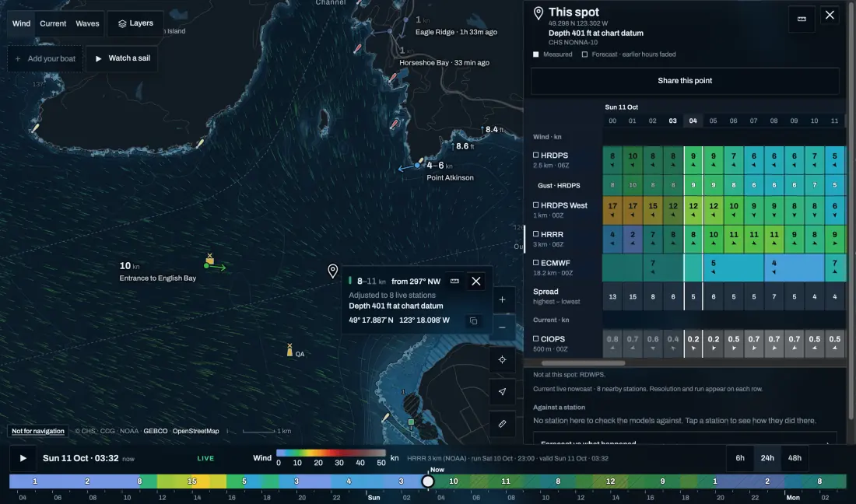Click the navigation arrow locate button
Image resolution: width=856 pixels, height=504 pixels.
tap(502, 392)
